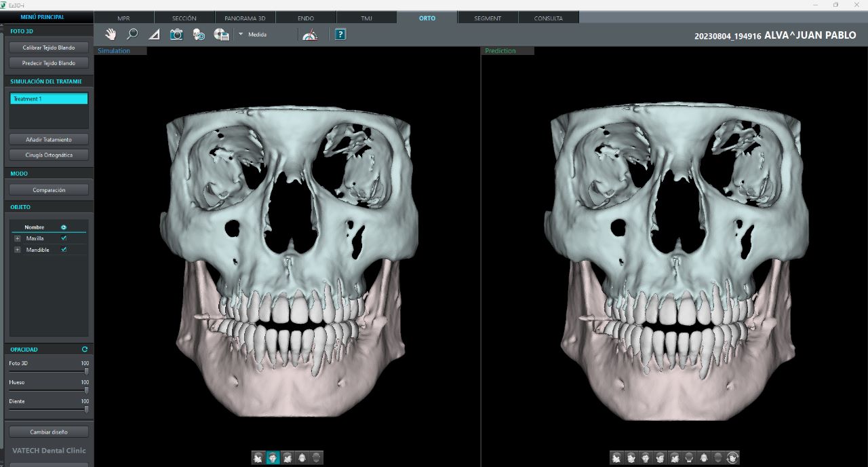Click circular rotate view icon under Prediction

(733, 458)
